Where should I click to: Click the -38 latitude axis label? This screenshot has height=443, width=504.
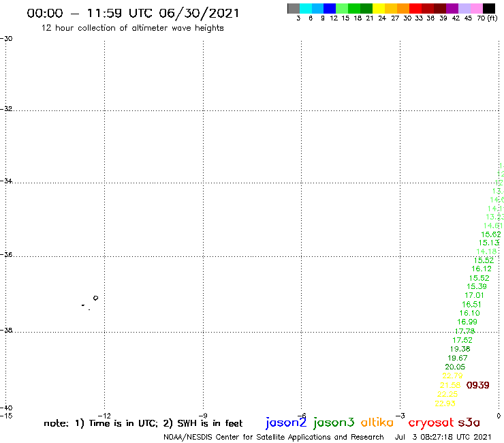6,330
